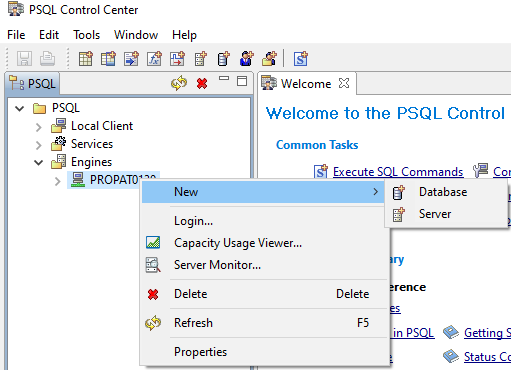This screenshot has width=511, height=370.
Task: Click the New Trigger toolbar icon
Action: [177, 59]
